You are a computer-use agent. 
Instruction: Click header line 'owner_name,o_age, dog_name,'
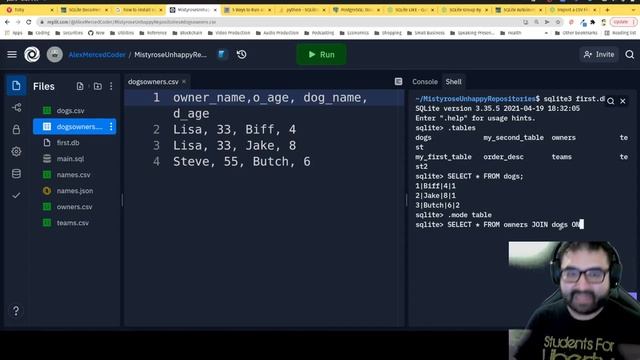coord(270,98)
